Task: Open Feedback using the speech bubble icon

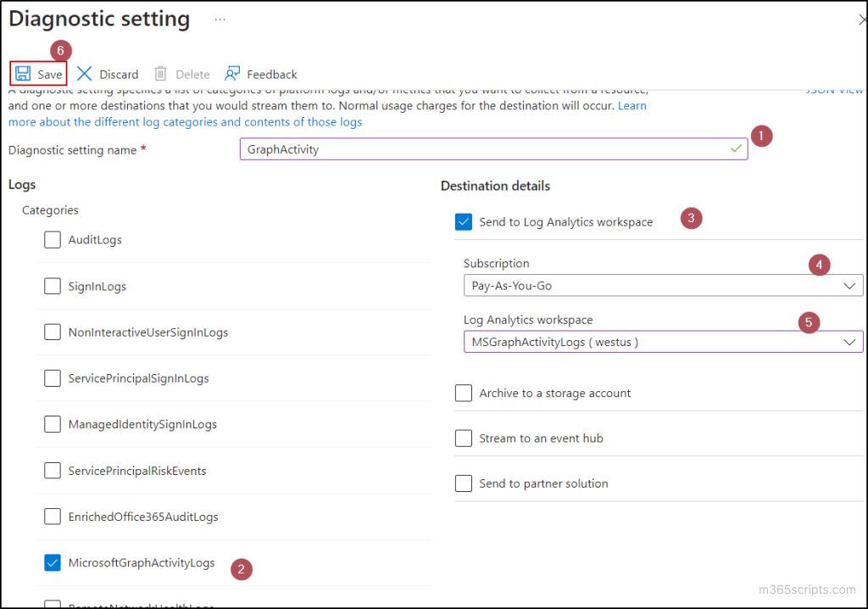Action: coord(230,74)
